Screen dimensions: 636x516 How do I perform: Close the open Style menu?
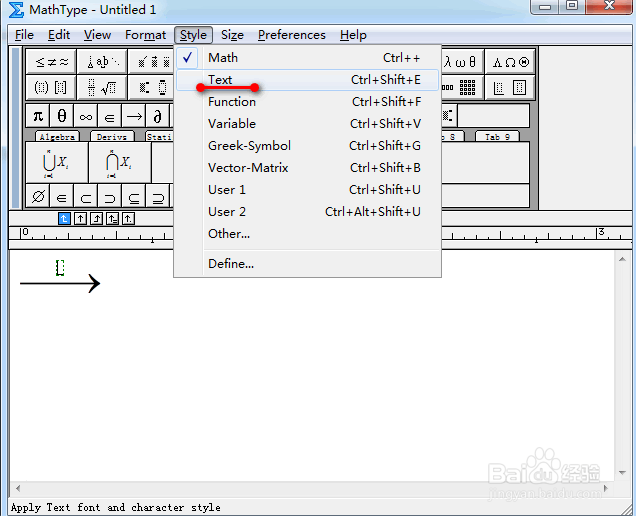tap(193, 35)
